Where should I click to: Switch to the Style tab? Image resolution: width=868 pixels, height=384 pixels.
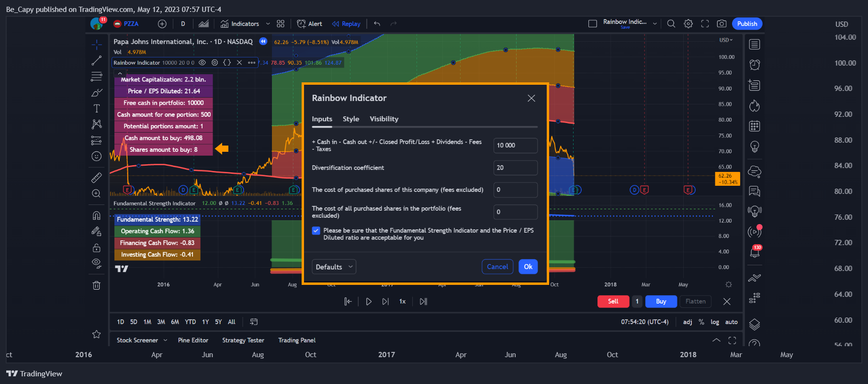point(351,119)
